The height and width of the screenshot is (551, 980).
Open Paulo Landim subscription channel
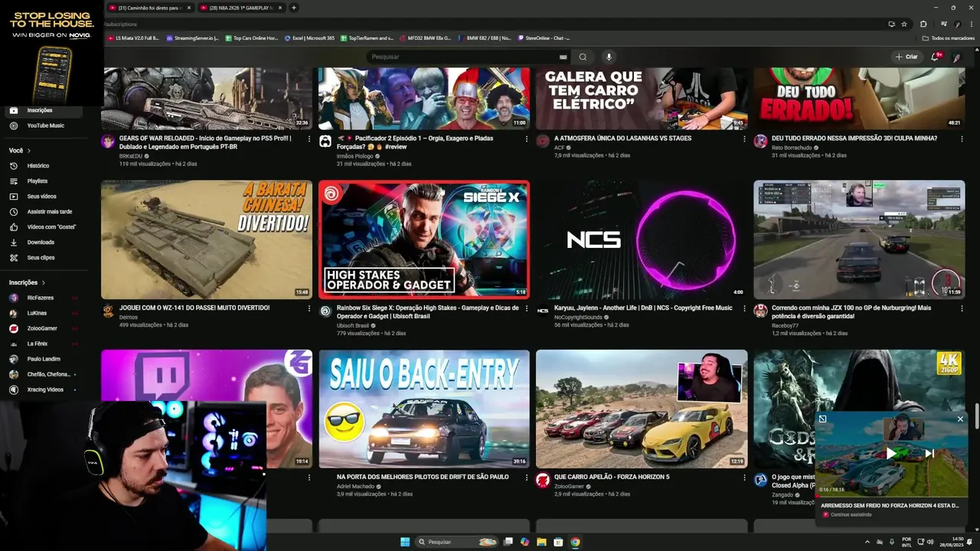point(44,359)
